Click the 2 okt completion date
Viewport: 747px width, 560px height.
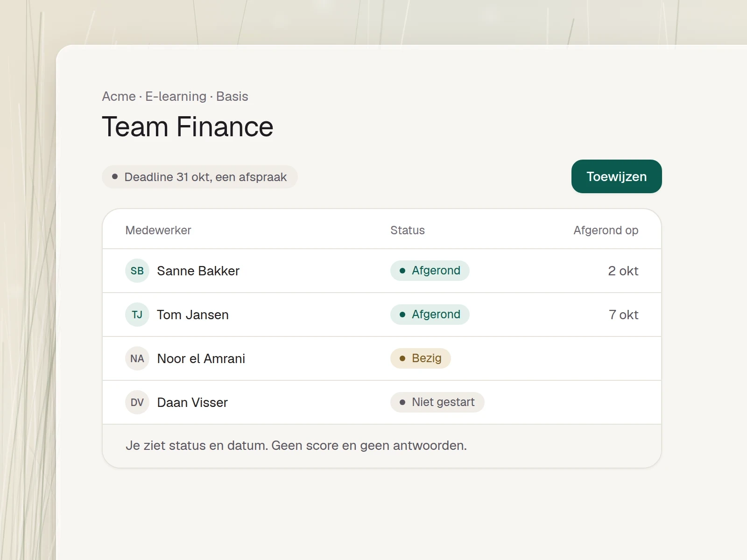click(623, 271)
